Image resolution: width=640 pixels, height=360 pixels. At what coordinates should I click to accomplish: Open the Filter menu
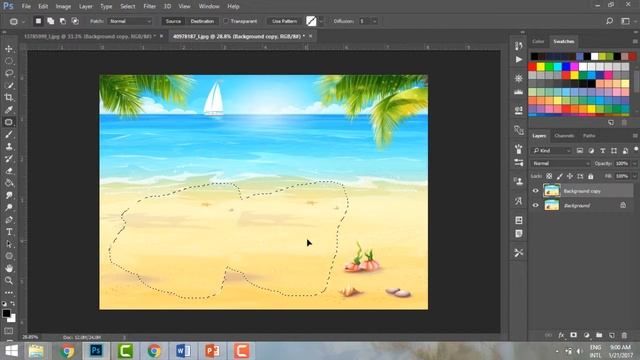pos(149,6)
